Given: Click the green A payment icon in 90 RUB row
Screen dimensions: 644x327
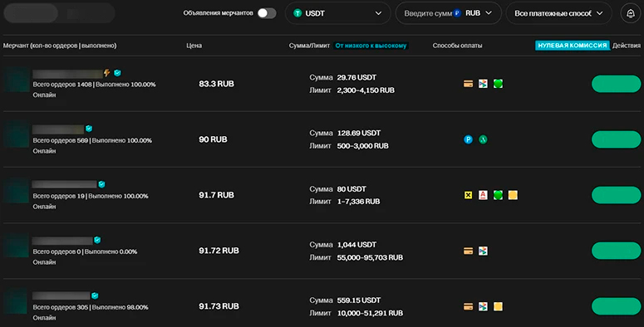Looking at the screenshot, I should tap(483, 139).
